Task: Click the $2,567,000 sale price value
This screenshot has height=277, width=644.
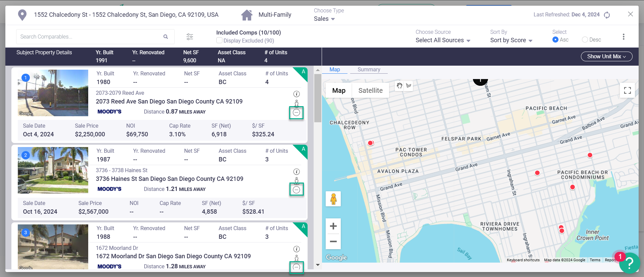Action: pyautogui.click(x=93, y=212)
